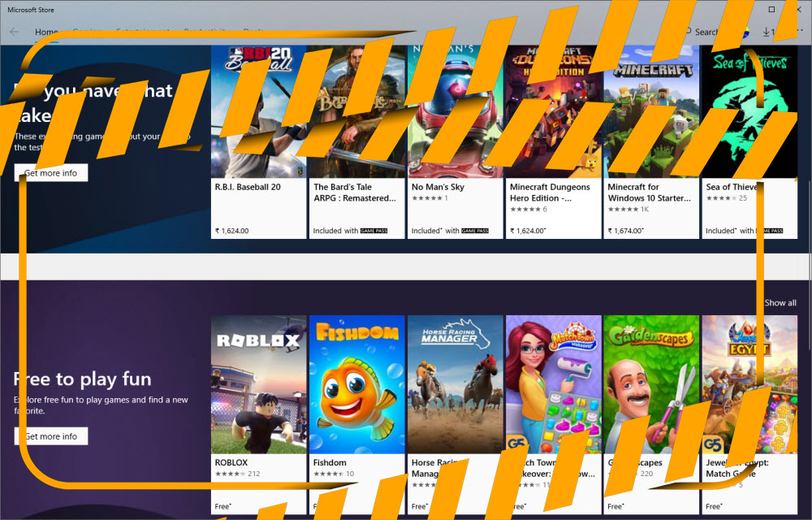Viewport: 812px width, 520px height.
Task: Open Jewels of Egypt thumbnail
Action: pos(749,384)
